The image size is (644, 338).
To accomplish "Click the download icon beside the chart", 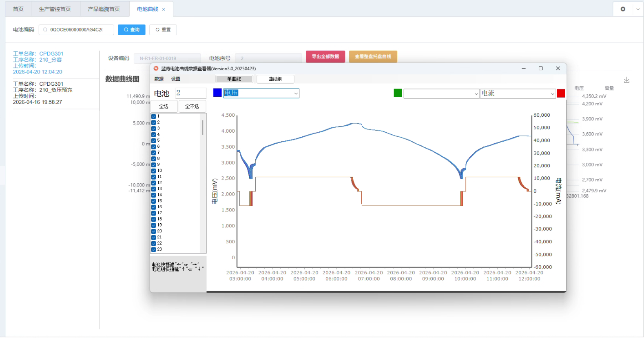I will [627, 80].
